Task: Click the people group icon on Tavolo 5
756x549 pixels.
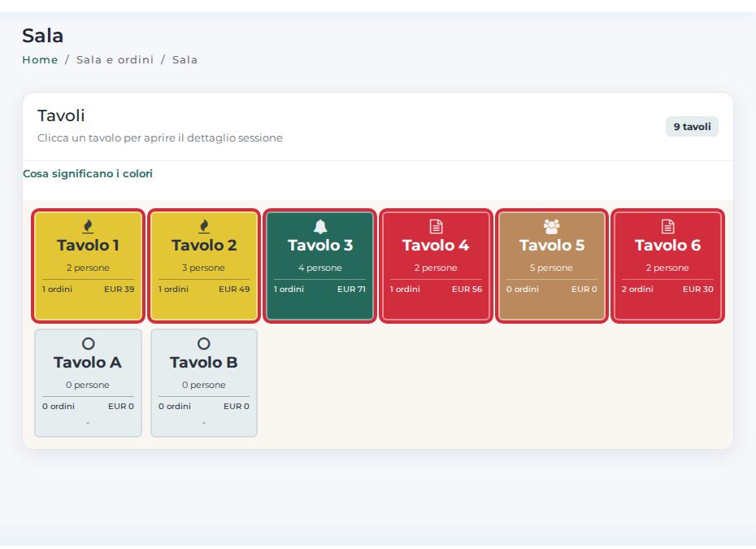Action: [552, 226]
